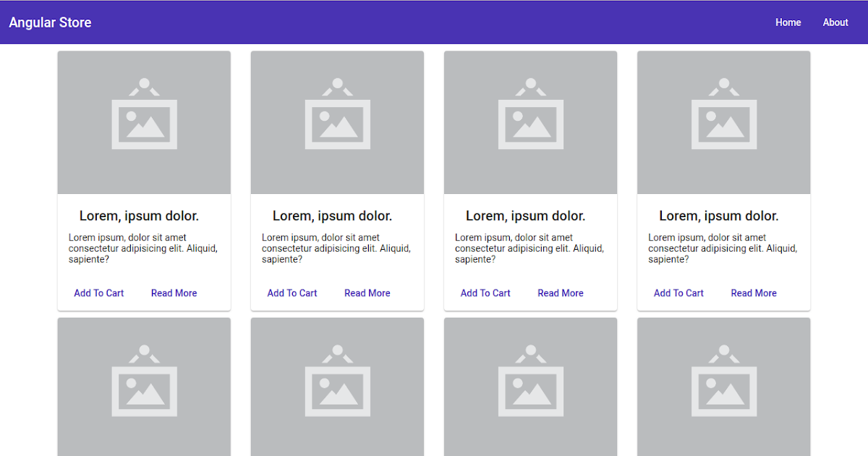
Task: Add the fourth product to the cart
Action: [x=678, y=292]
